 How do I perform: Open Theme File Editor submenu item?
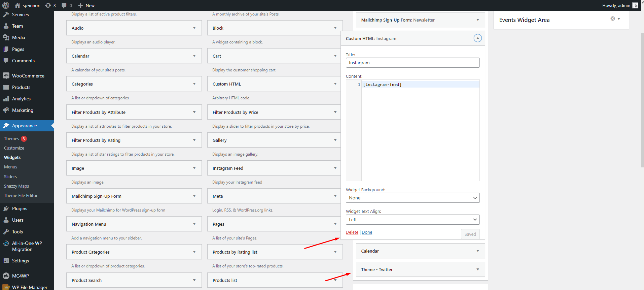tap(21, 195)
